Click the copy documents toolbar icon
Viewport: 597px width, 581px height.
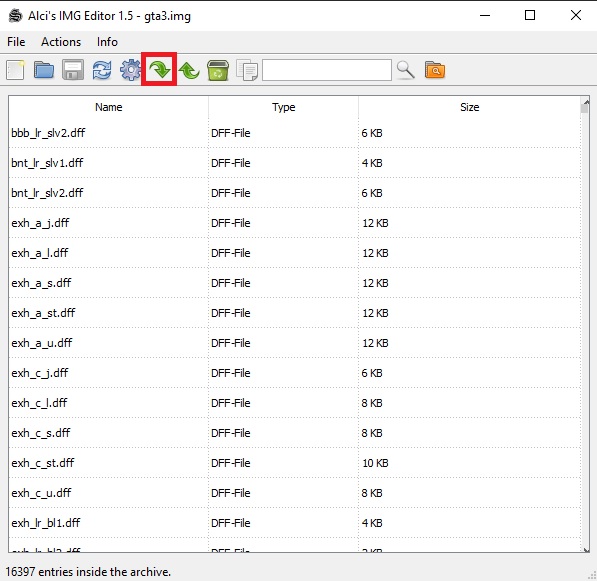tap(247, 70)
